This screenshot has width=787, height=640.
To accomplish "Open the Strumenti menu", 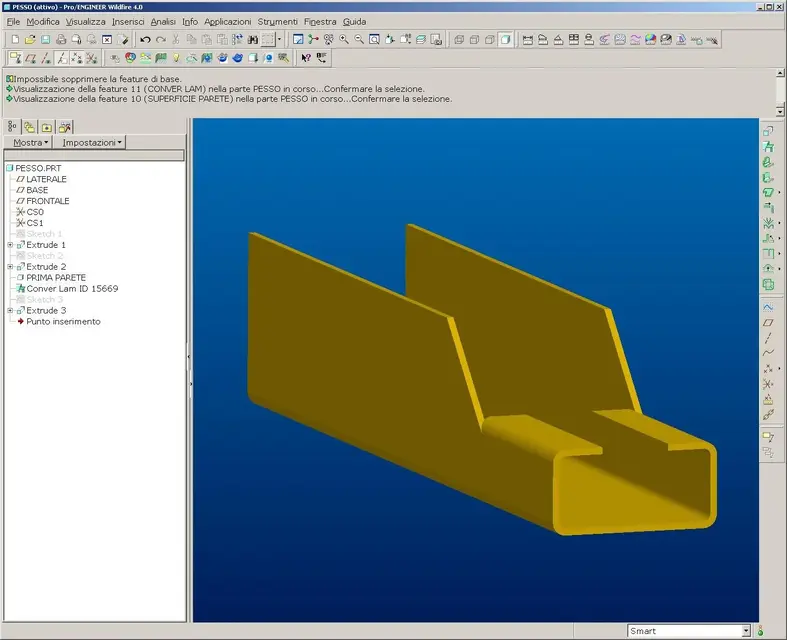I will (278, 22).
